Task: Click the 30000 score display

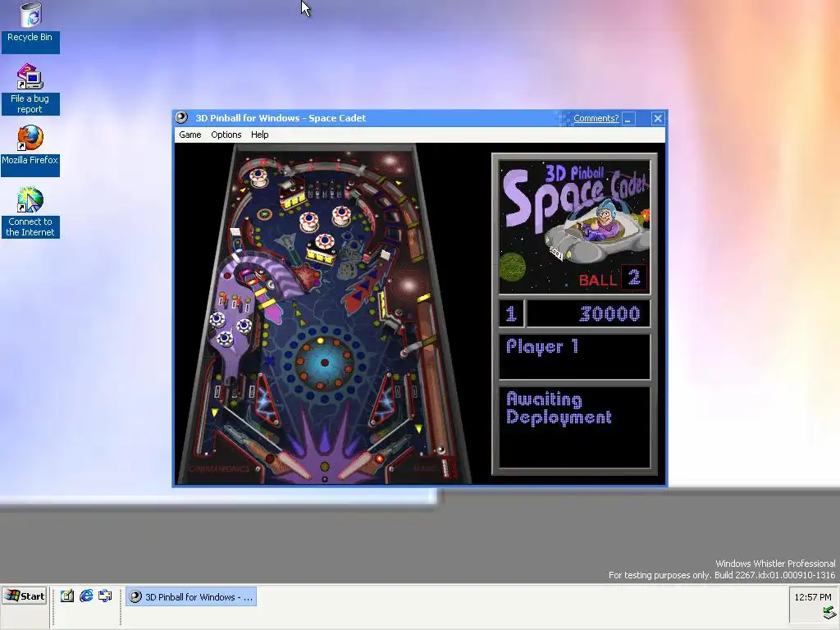Action: tap(588, 313)
